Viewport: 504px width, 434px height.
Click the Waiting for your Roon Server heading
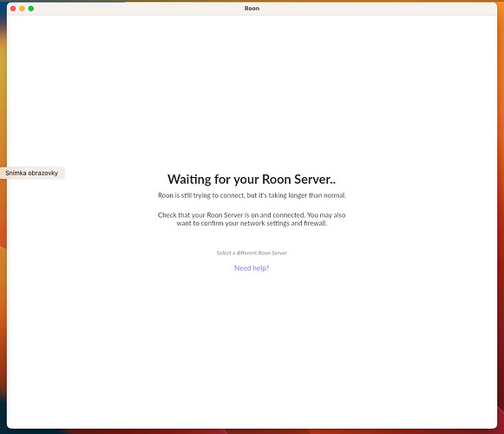coord(252,179)
